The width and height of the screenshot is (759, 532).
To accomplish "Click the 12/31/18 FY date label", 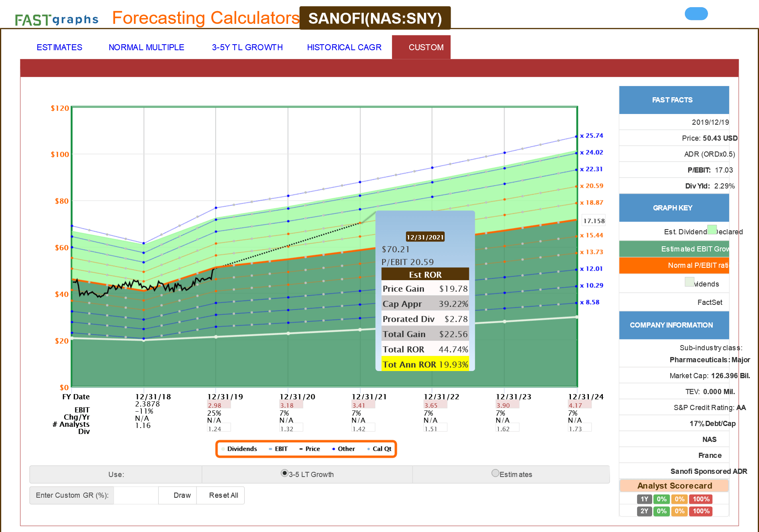I will coord(153,397).
